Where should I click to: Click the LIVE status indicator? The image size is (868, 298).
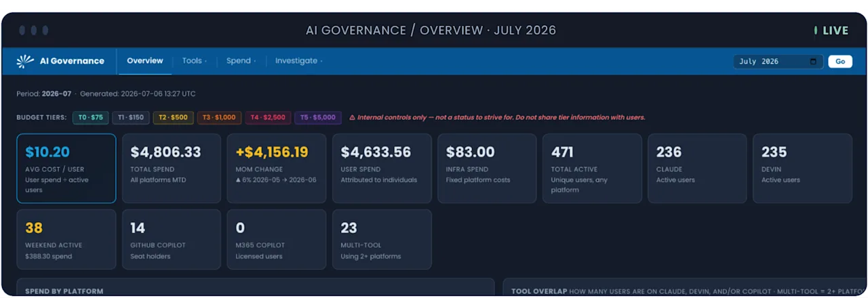pyautogui.click(x=831, y=30)
